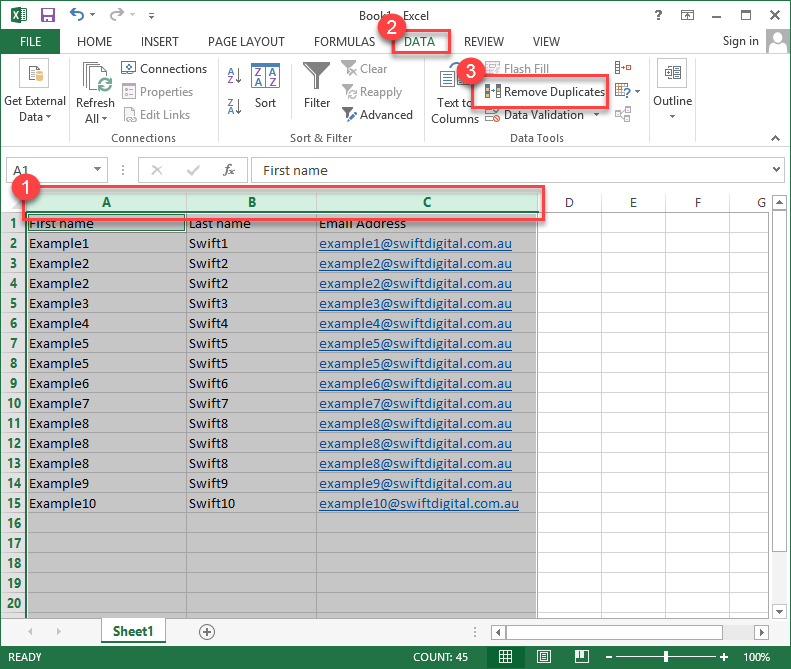This screenshot has width=791, height=669.
Task: Click the zoom slider handle
Action: click(666, 656)
